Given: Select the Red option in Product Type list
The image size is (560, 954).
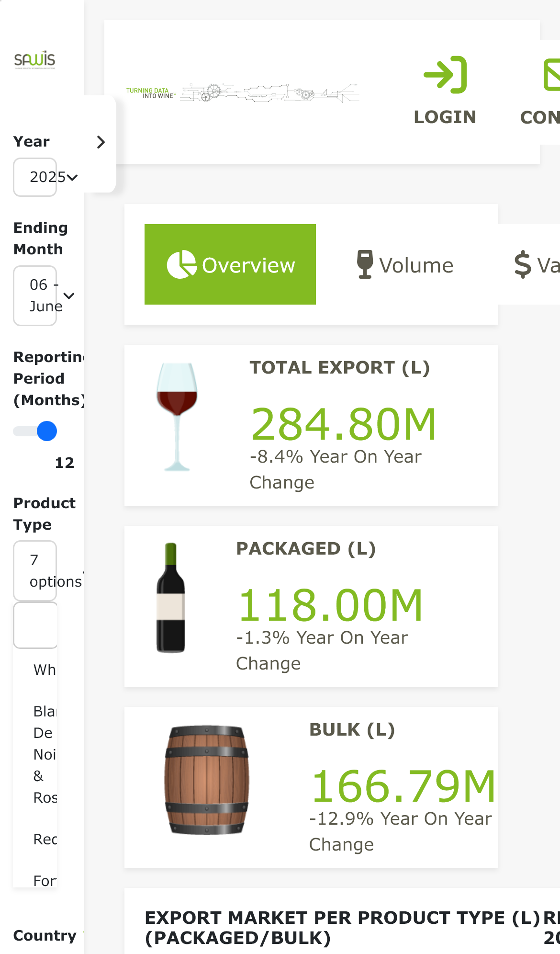Looking at the screenshot, I should pyautogui.click(x=45, y=839).
